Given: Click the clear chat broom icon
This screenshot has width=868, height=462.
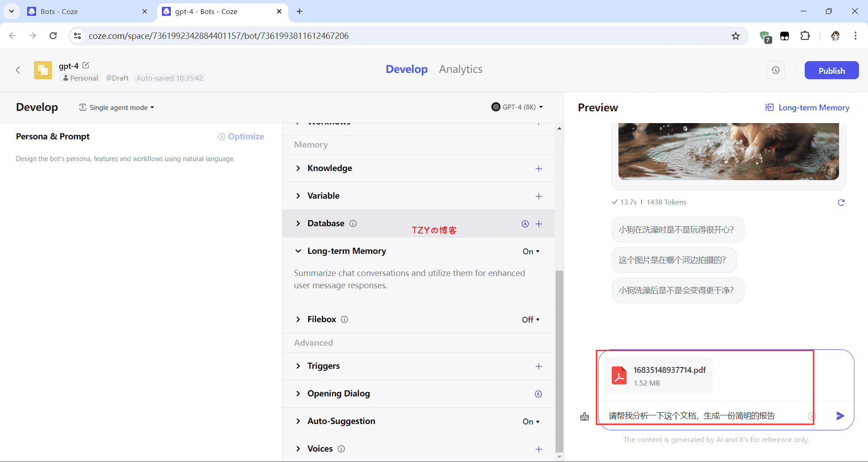Looking at the screenshot, I should pyautogui.click(x=585, y=417).
